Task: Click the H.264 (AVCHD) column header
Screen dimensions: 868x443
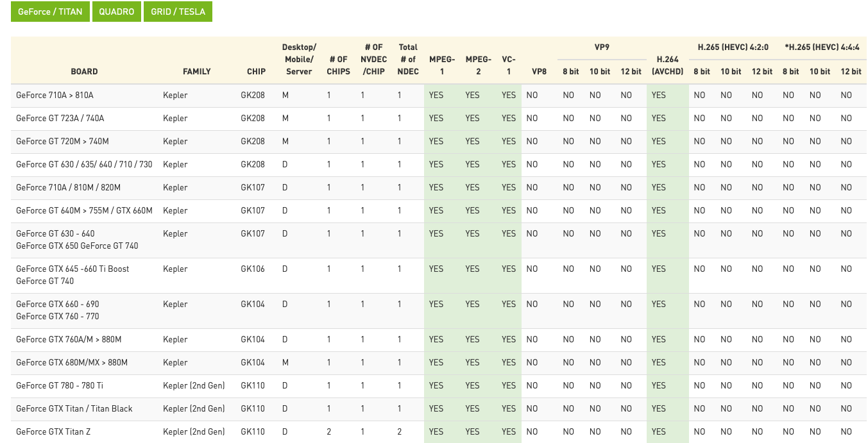Action: [667, 65]
